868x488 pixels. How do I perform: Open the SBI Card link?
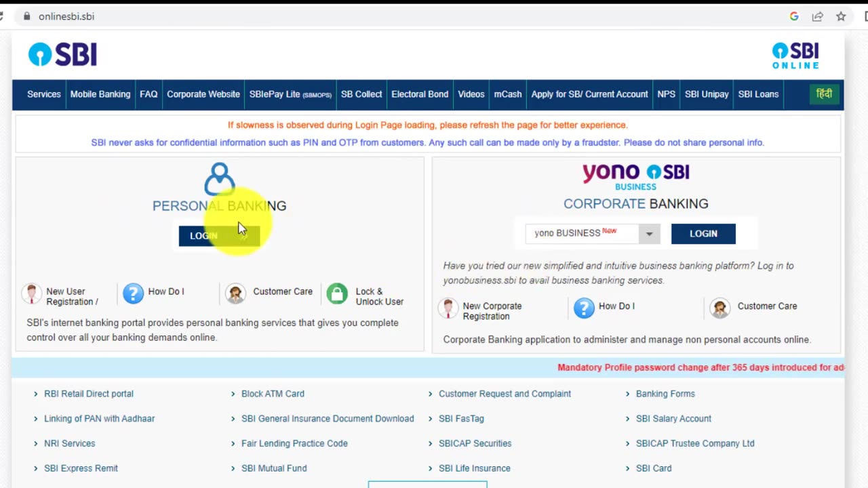point(654,468)
